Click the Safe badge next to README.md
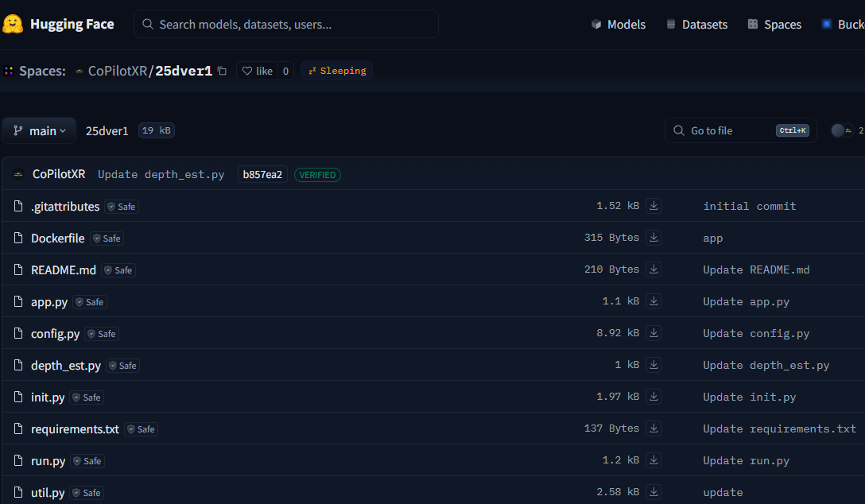 118,270
